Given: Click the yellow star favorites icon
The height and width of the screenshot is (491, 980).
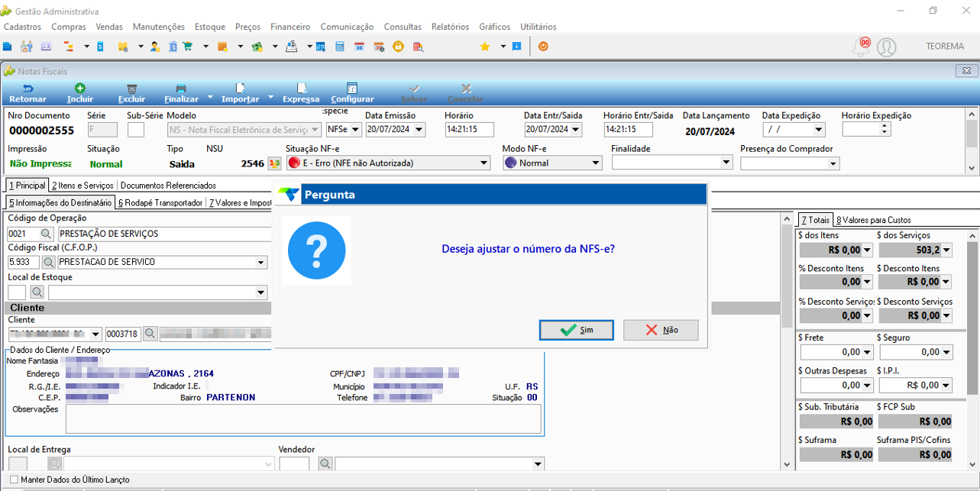Looking at the screenshot, I should click(x=484, y=47).
